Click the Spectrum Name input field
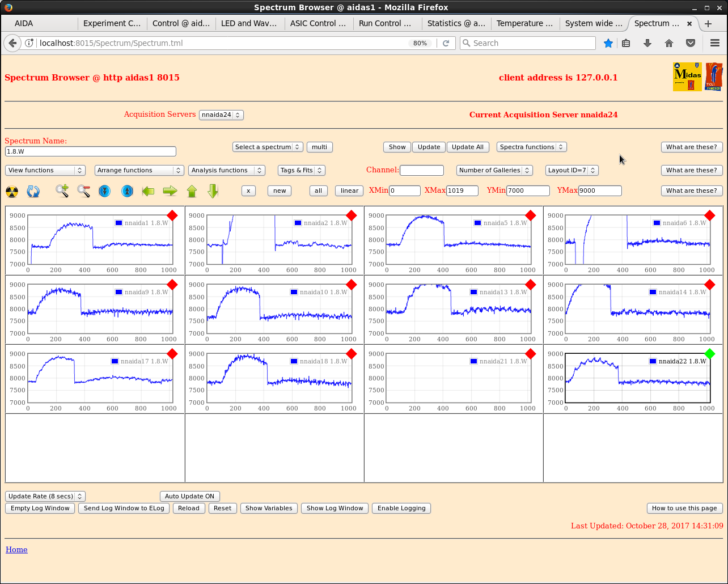Viewport: 728px width, 584px height. [x=91, y=151]
